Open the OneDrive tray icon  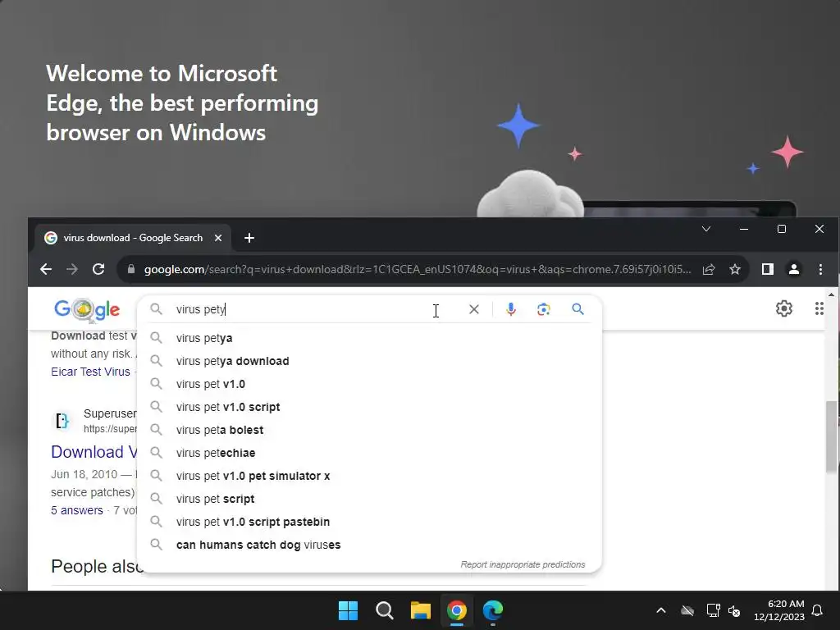click(x=687, y=610)
